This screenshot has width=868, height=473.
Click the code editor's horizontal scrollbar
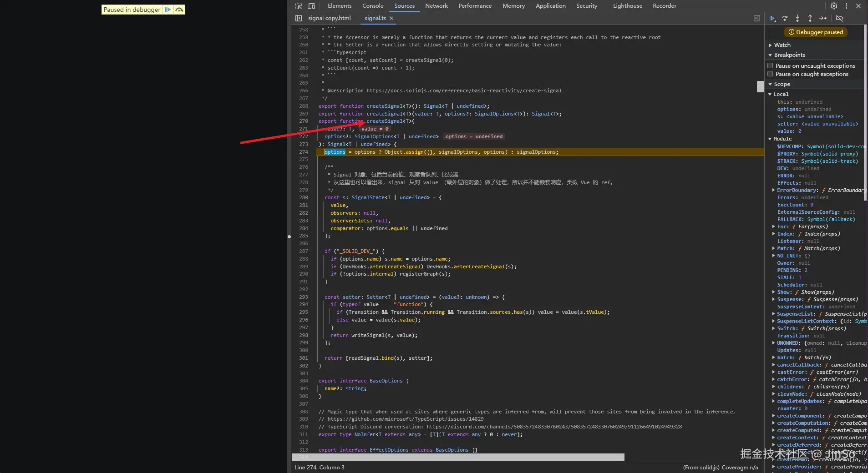[x=458, y=457]
